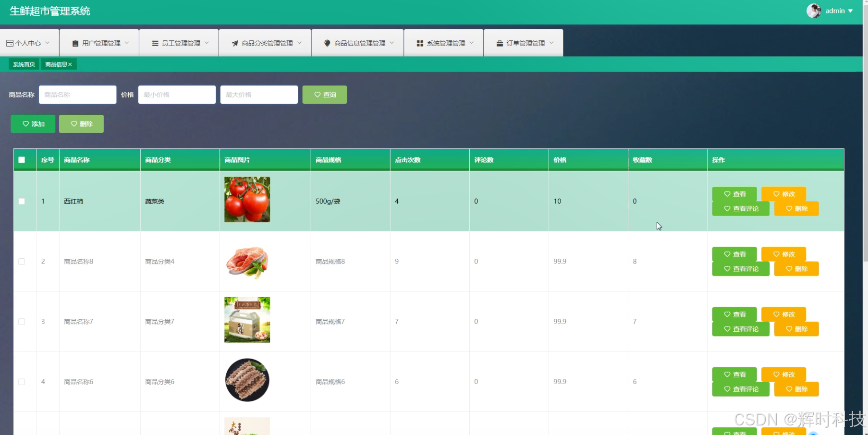Open the 订单管理管理 menu

pos(524,43)
